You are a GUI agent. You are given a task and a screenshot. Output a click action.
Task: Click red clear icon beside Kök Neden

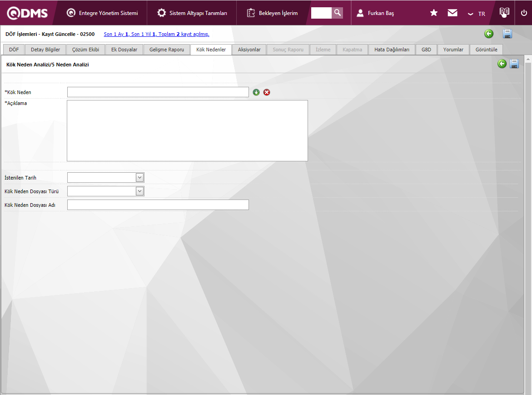(267, 92)
